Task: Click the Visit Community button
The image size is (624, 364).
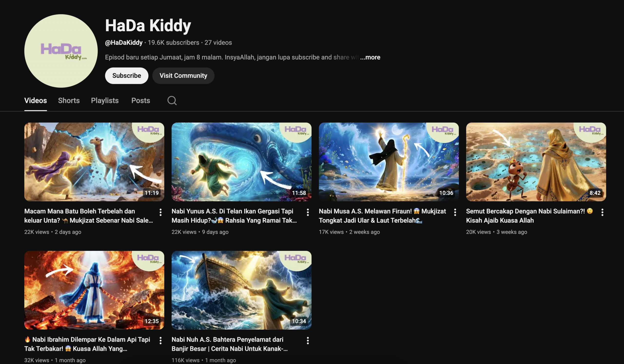Action: click(183, 76)
